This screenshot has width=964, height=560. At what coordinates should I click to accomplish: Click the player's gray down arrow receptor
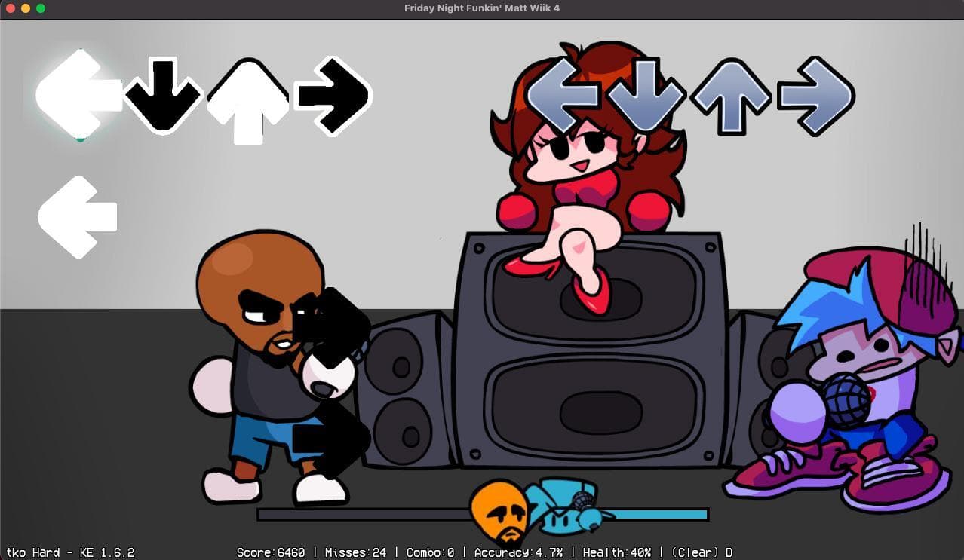[646, 96]
